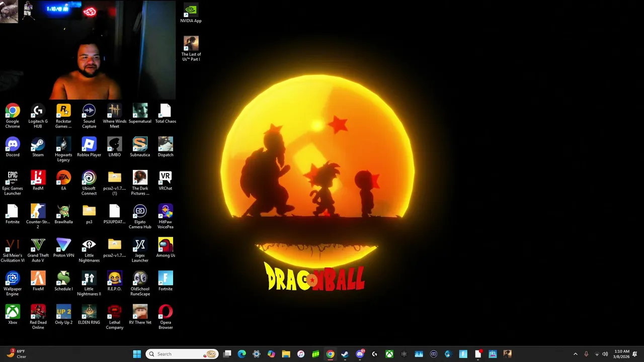Viewport: 644px width, 362px height.
Task: Open Wi-Fi network tray icon
Action: coord(597,354)
